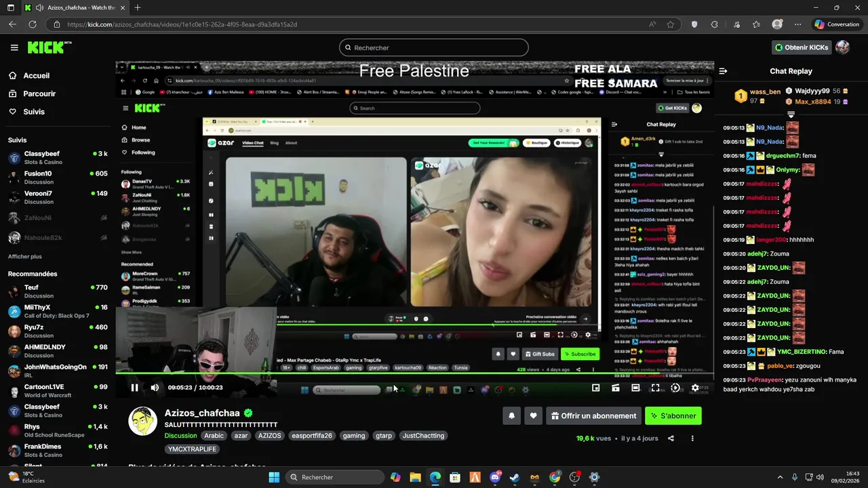Open the browser profile account icon
This screenshot has height=488, width=868.
777,24
